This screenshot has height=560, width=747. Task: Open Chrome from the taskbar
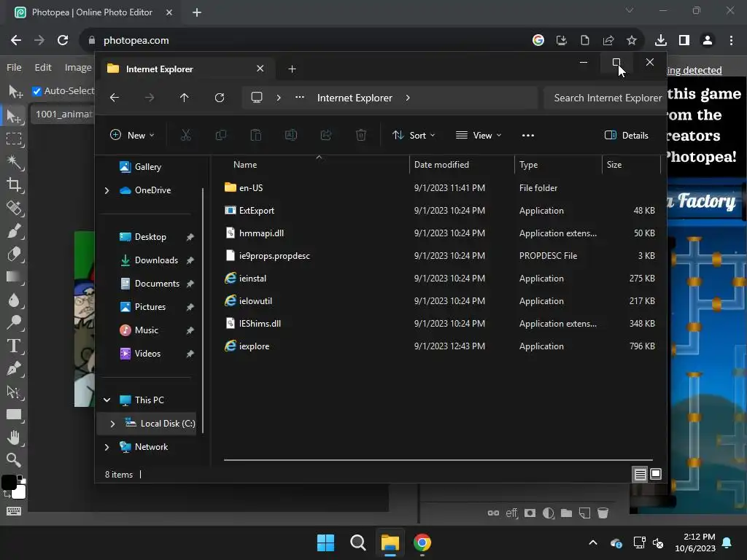click(x=422, y=542)
